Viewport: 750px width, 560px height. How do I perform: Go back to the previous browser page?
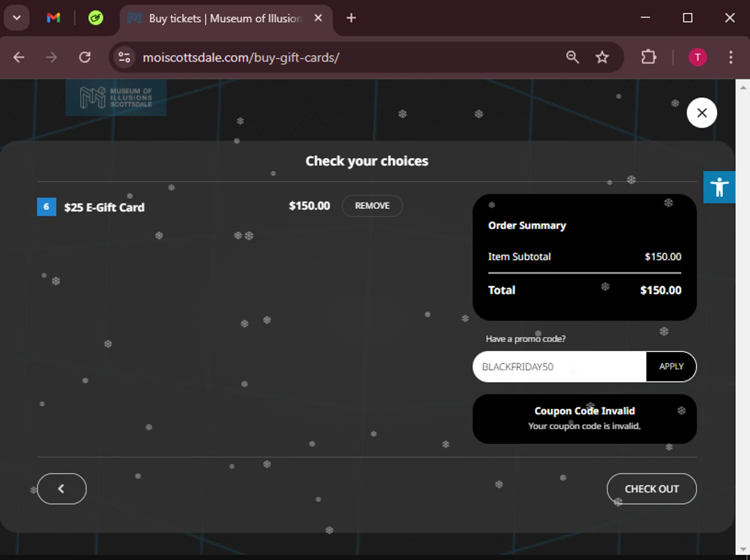(19, 57)
